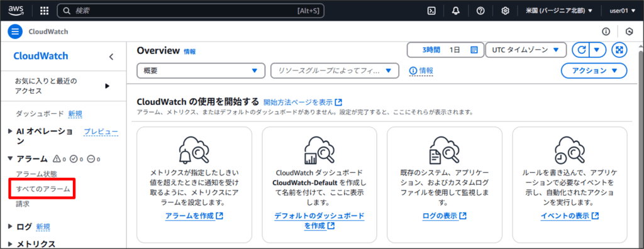644x249 pixels.
Task: Open the UTC タイムゾーン dropdown
Action: click(526, 50)
